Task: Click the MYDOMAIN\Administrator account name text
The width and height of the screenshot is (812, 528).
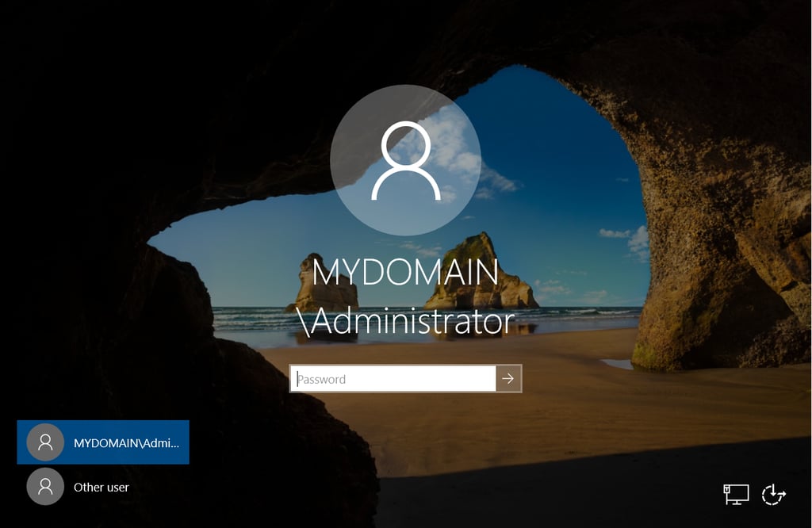Action: pyautogui.click(x=405, y=297)
